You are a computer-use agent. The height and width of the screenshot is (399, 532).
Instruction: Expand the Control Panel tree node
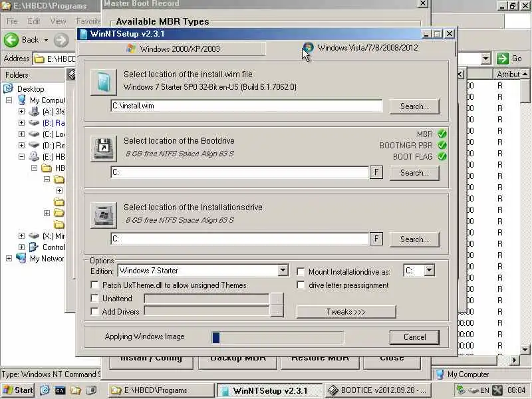(x=21, y=247)
